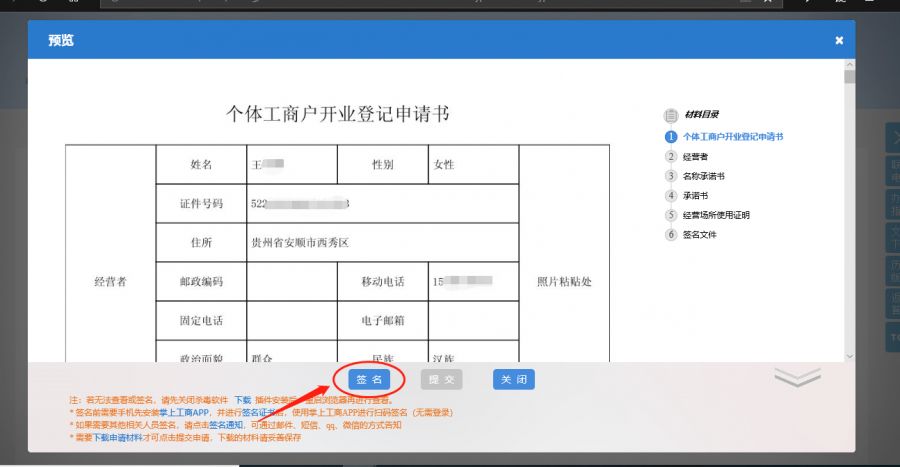Open the 经营场所使用证明 material

click(716, 215)
